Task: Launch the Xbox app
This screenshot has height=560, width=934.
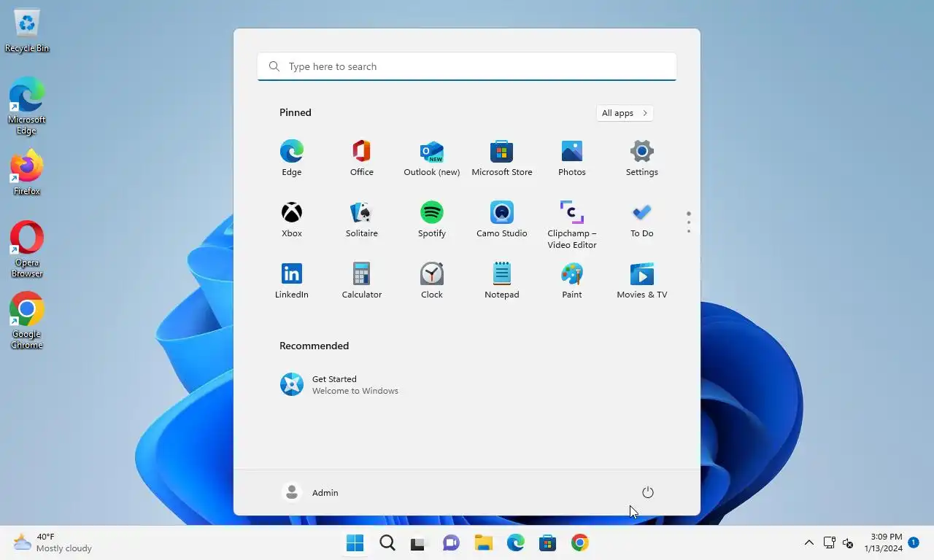Action: [292, 219]
